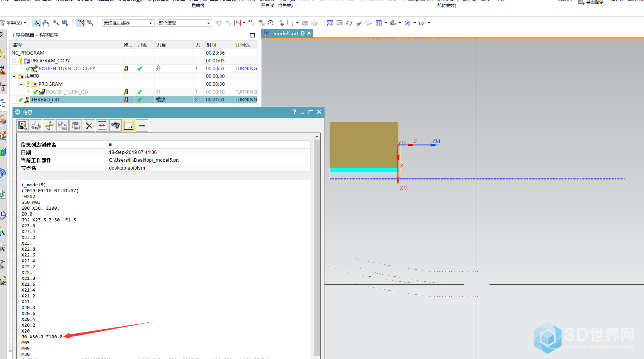This screenshot has height=359, width=644.
Task: Click the G0 X30.0 Z100.0 line
Action: 42,337
